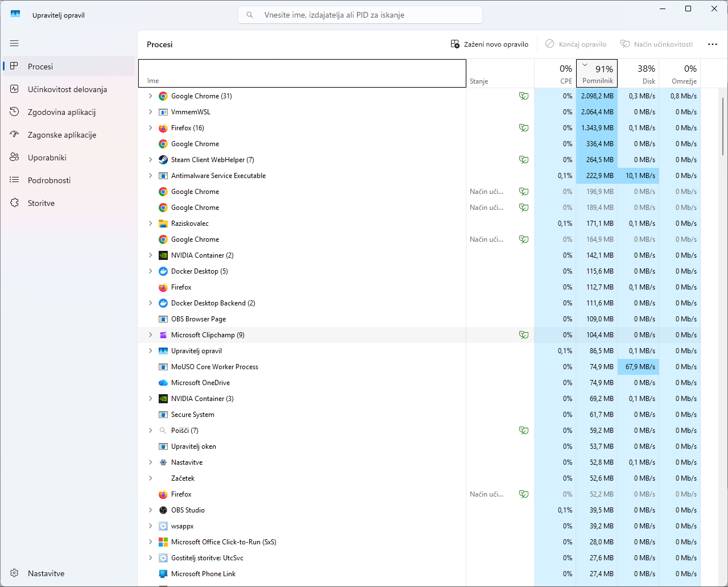Viewport: 728px width, 587px height.
Task: Click the wsappx process icon
Action: 163,526
